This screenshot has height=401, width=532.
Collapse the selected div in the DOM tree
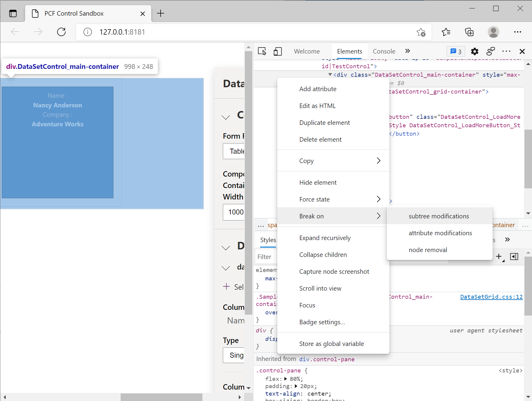coord(330,75)
